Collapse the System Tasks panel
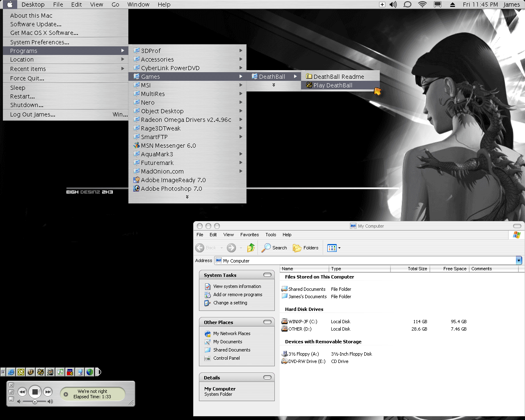This screenshot has height=420, width=525. [267, 275]
